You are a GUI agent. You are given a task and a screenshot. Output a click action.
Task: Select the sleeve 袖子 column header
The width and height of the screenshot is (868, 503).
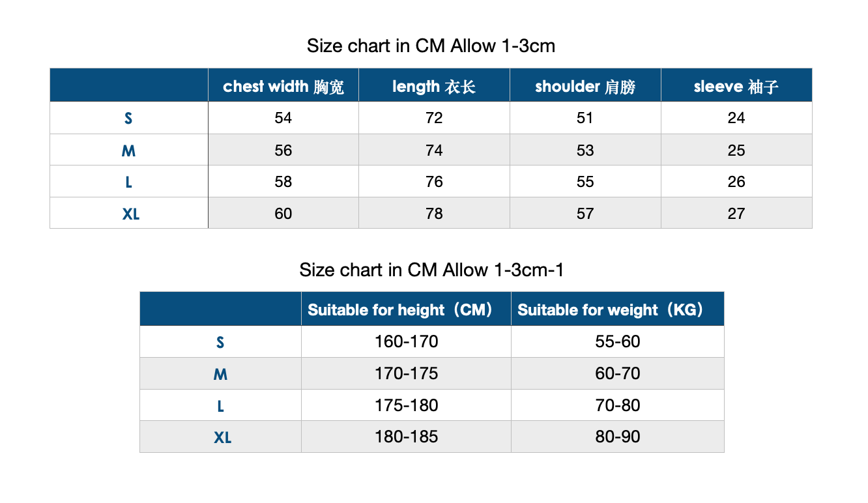736,85
